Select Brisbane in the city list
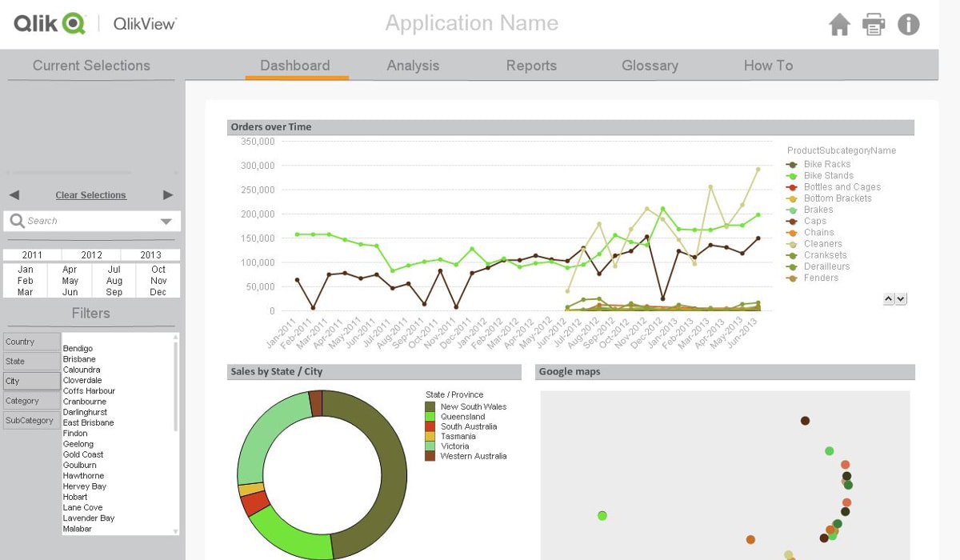The image size is (960, 560). tap(79, 358)
